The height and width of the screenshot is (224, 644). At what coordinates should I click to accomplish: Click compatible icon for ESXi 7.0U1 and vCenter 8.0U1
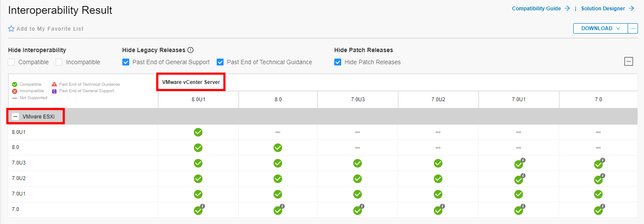198,194
